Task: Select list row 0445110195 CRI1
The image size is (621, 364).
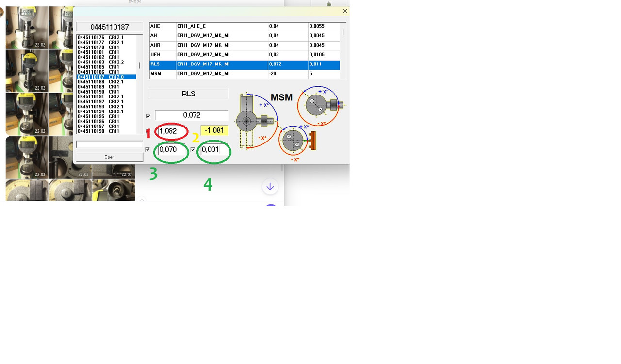Action: [106, 116]
